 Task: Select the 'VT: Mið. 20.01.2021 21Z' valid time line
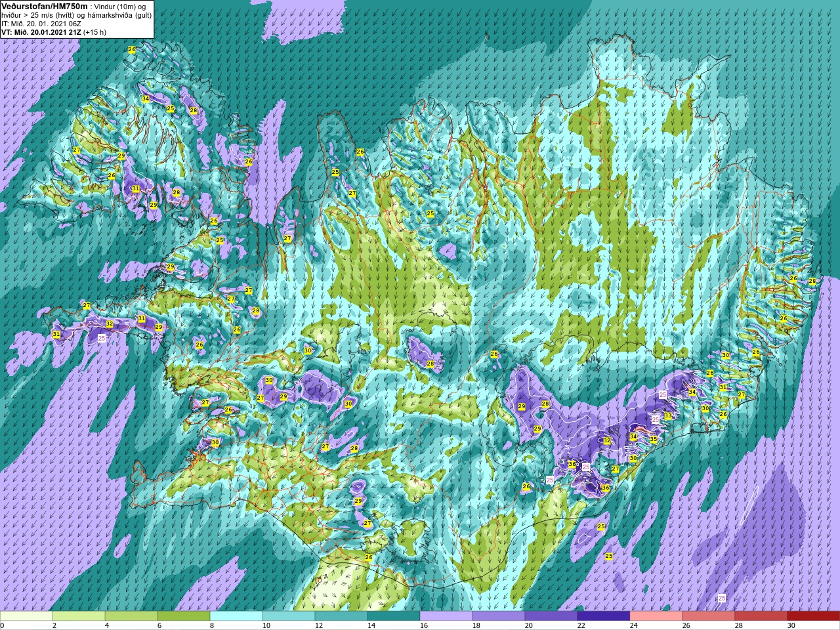click(x=41, y=31)
